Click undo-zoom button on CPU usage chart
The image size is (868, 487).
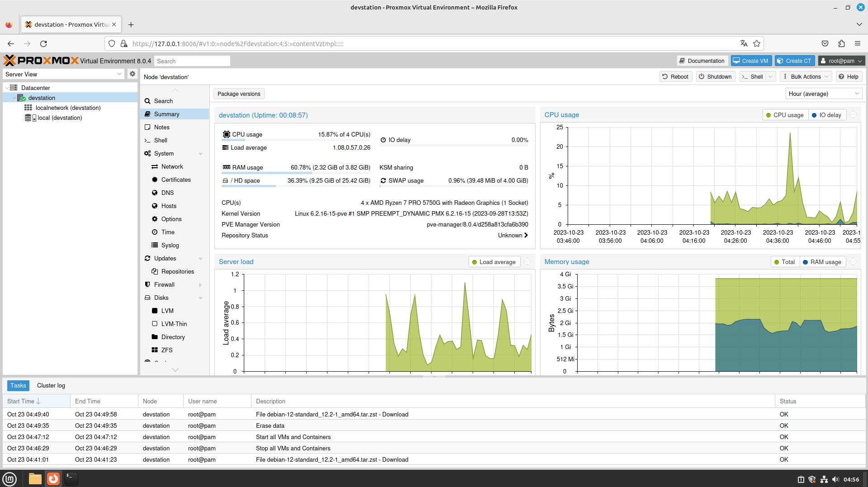(853, 115)
